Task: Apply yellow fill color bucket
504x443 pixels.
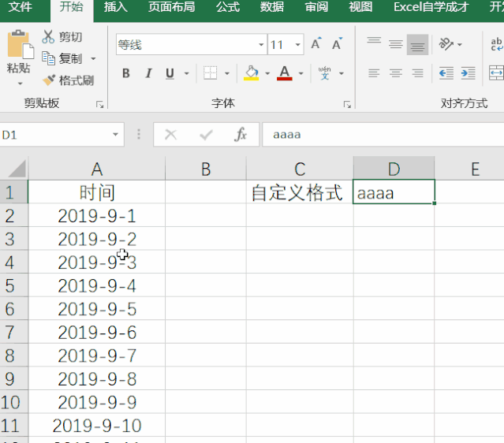Action: (252, 73)
